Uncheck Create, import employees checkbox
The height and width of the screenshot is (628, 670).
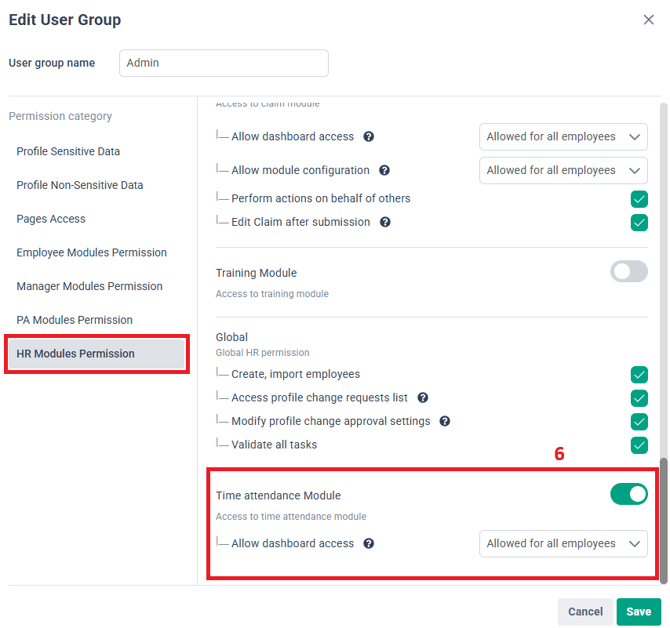639,374
